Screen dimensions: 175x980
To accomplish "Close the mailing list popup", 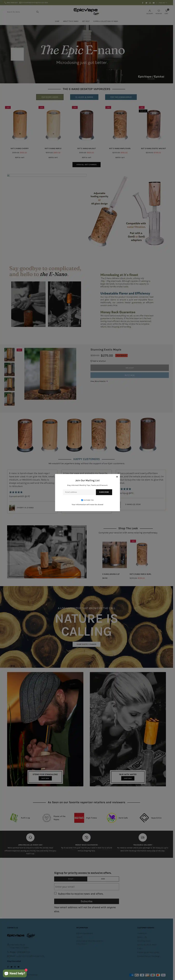I will pyautogui.click(x=117, y=476).
